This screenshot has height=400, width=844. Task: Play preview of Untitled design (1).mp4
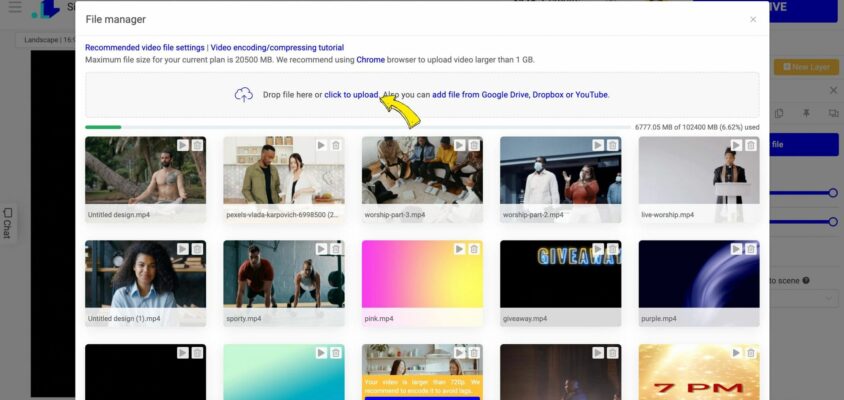coord(183,249)
